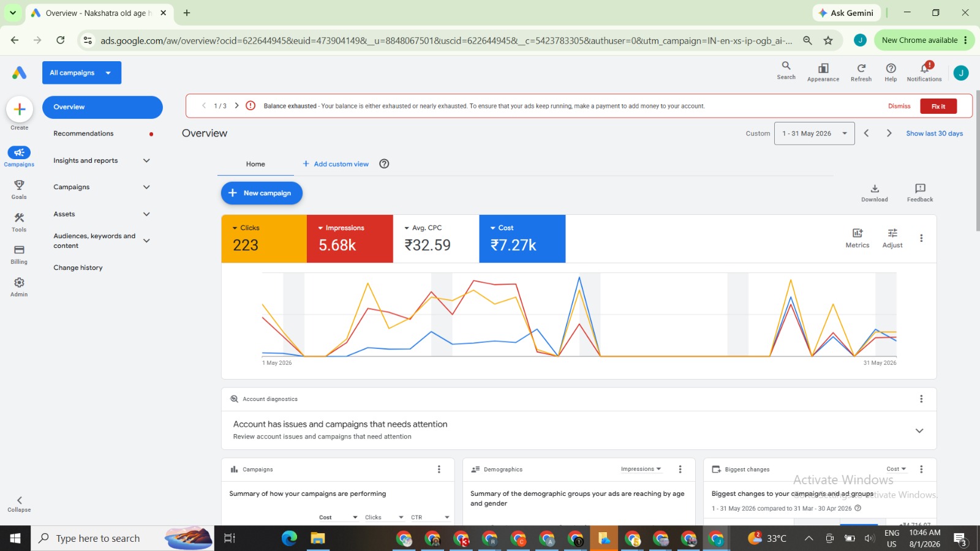Open Change history in the navigation
Screen dimensions: 980x551
(x=78, y=268)
